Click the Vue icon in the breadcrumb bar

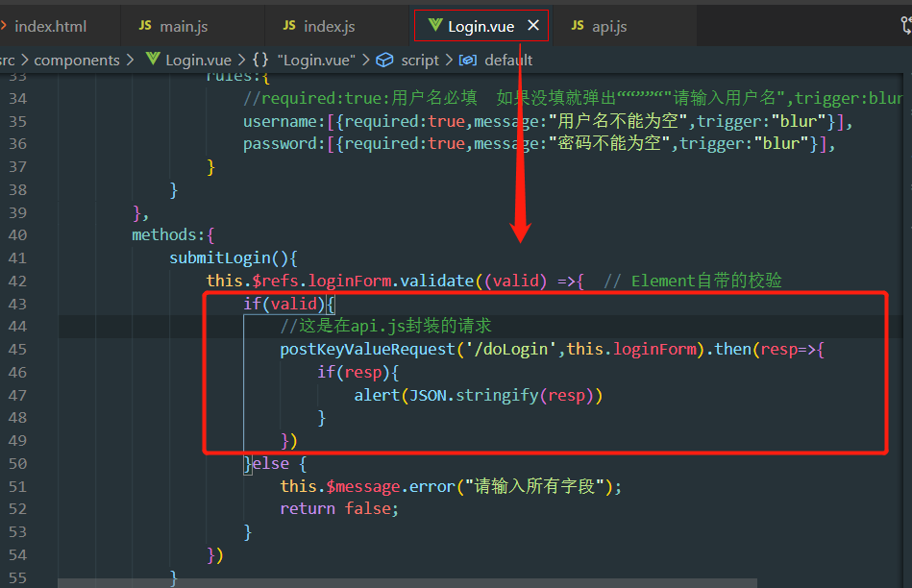153,60
